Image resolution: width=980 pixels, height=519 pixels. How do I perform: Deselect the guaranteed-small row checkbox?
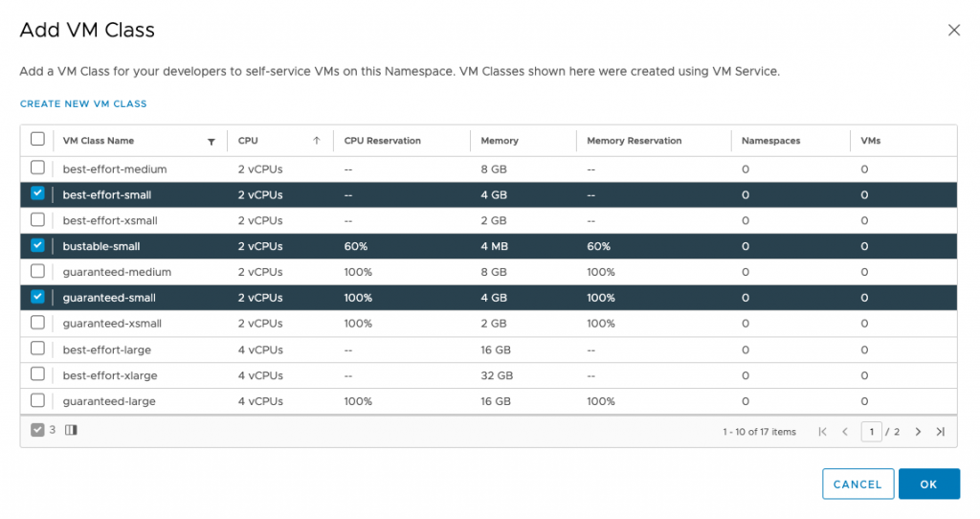(x=37, y=298)
